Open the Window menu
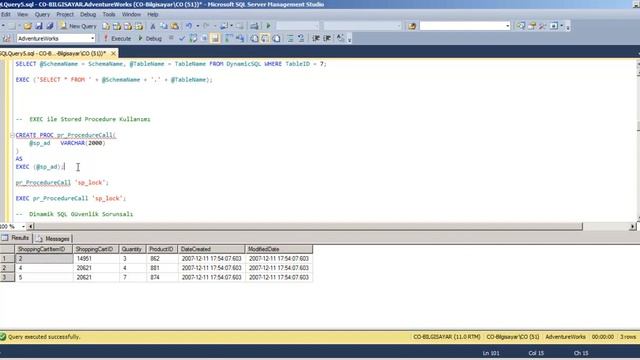This screenshot has width=640, height=360. [x=131, y=14]
